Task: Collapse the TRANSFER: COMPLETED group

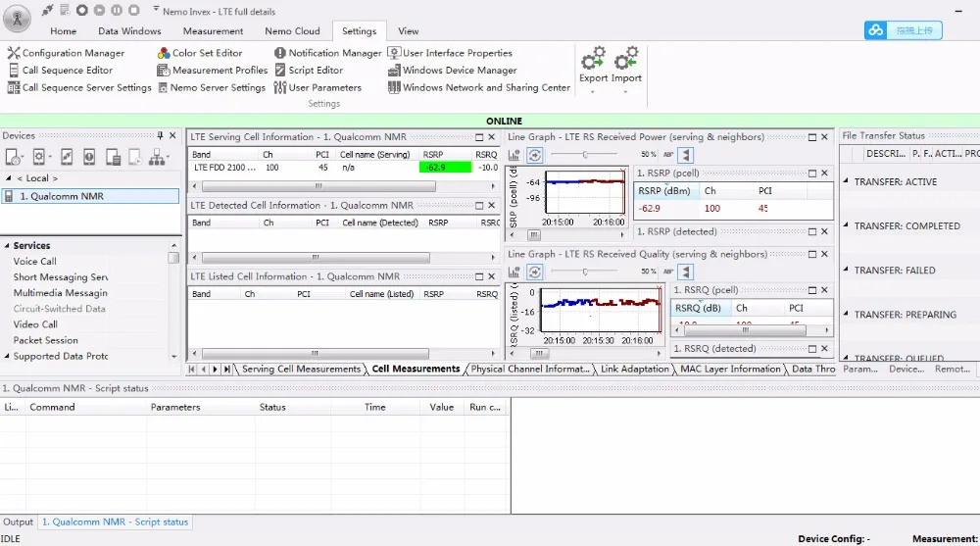Action: click(846, 225)
